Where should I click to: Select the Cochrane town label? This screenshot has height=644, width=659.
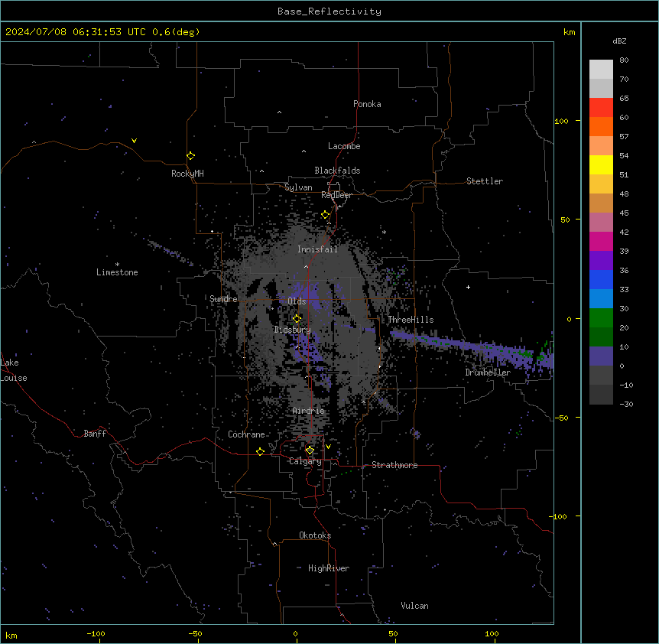point(246,434)
